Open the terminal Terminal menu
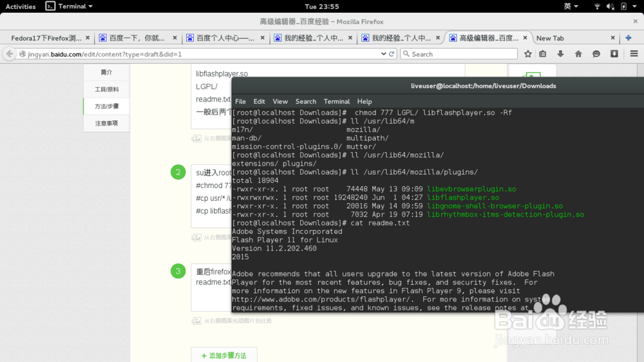The height and width of the screenshot is (362, 644). 336,102
